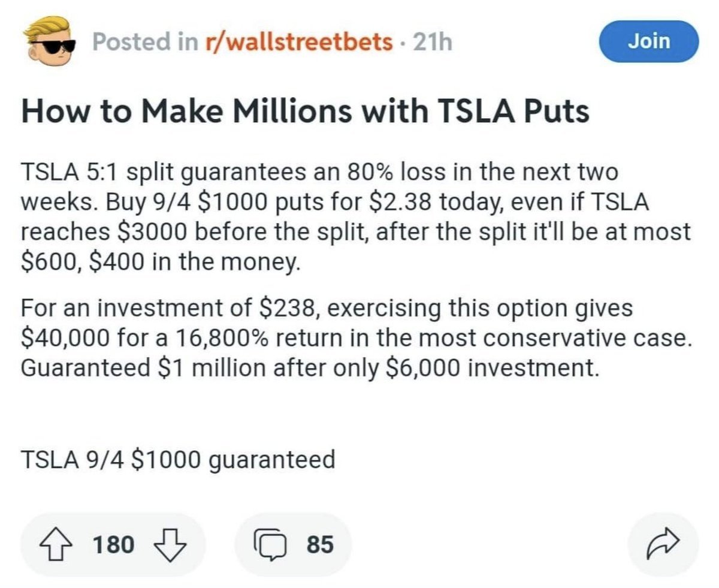
Task: Click the 'Guaranteed $1 million' sentence
Action: pos(310,366)
